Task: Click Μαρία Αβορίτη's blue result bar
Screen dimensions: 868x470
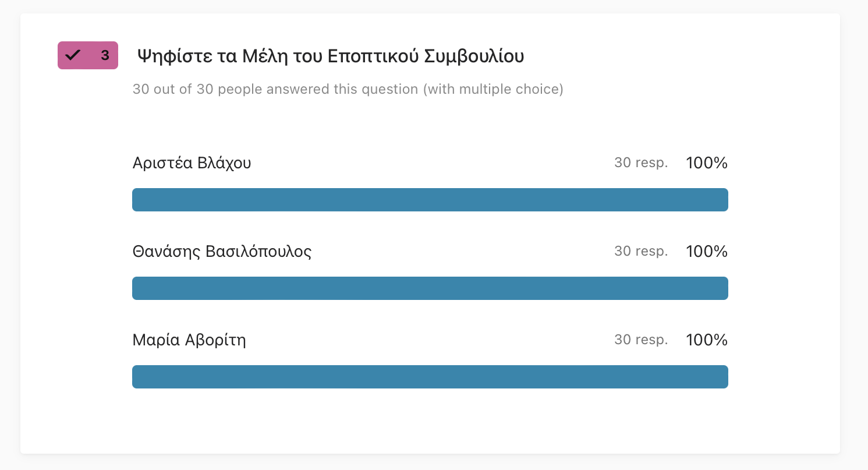Action: (x=430, y=377)
